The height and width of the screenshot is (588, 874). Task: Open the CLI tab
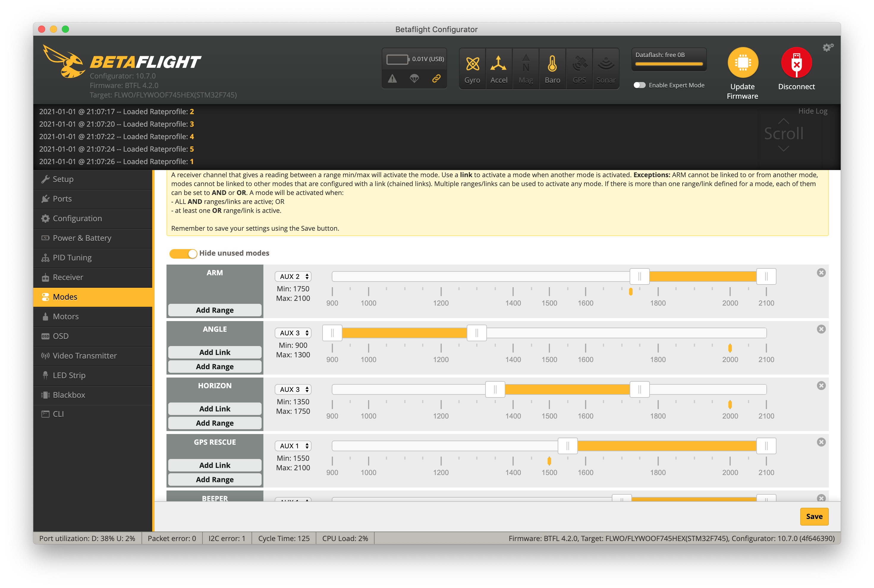(93, 414)
